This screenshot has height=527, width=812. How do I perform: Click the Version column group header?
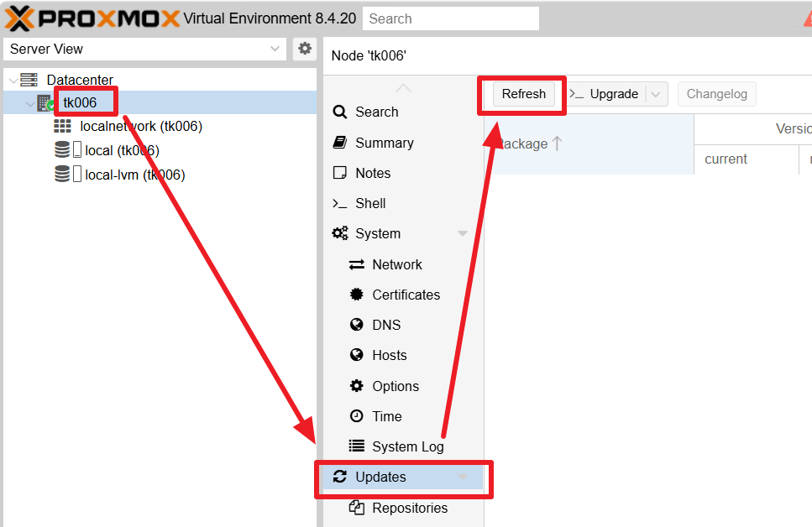click(x=753, y=129)
